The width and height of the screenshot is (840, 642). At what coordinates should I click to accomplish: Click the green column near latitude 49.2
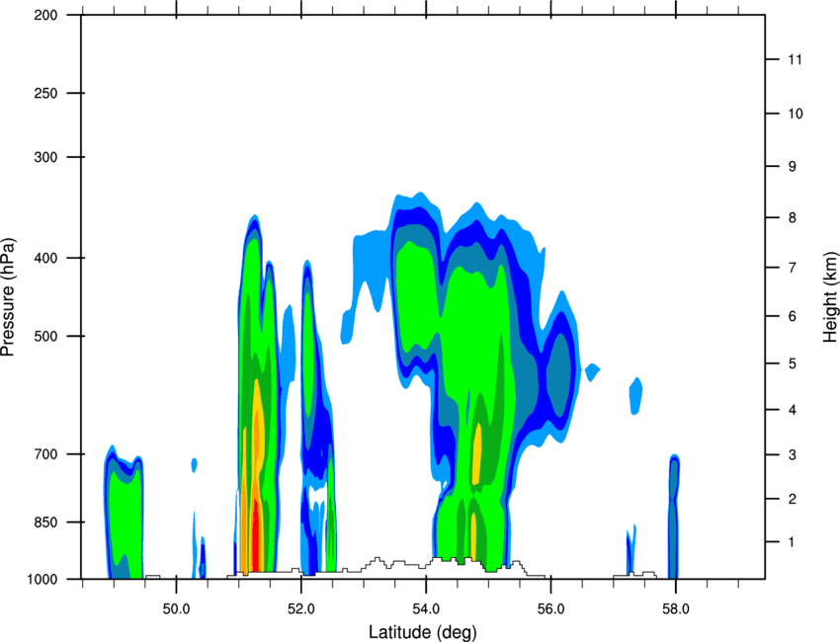(125, 522)
